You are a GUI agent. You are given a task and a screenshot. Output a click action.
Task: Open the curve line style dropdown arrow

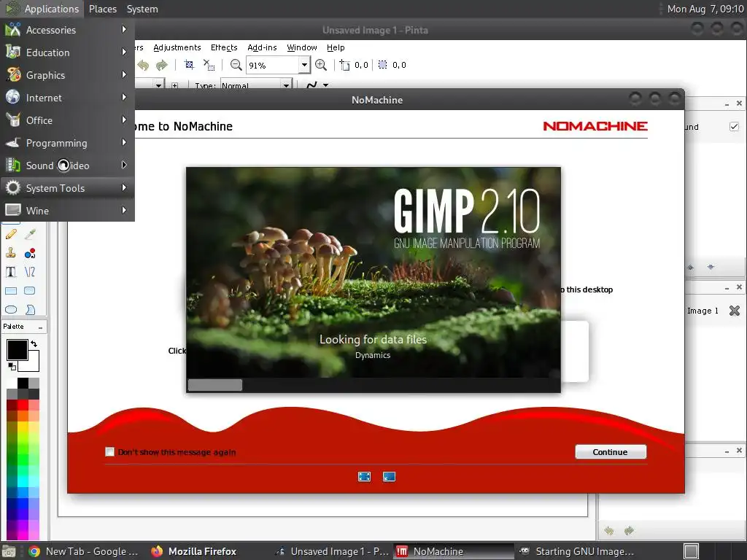point(326,85)
